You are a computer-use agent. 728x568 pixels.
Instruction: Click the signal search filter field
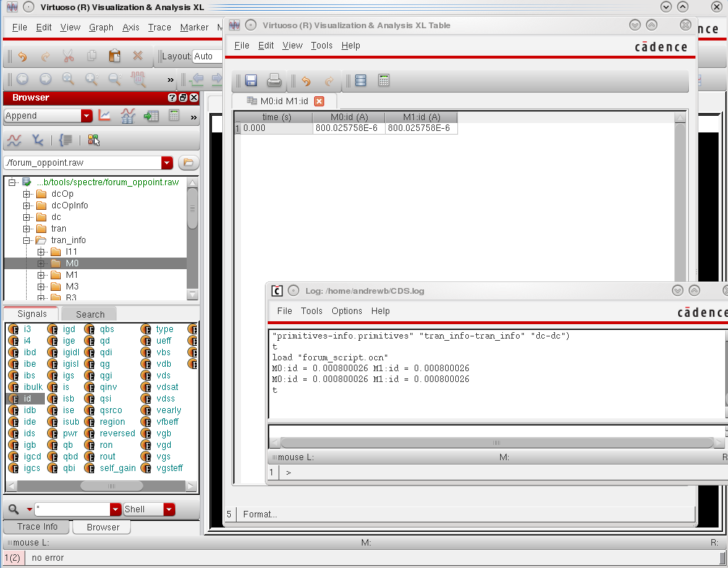coord(72,509)
